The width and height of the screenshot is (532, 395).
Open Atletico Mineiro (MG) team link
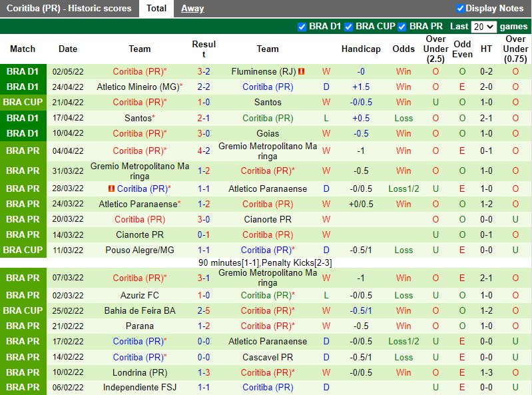(x=138, y=87)
